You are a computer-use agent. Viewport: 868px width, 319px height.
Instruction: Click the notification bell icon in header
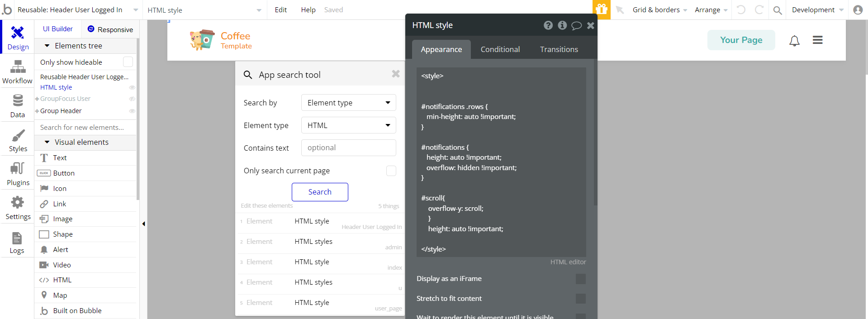[794, 41]
